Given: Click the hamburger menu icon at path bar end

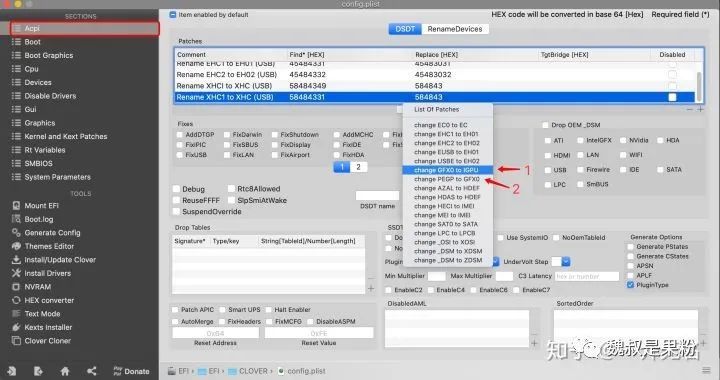Looking at the screenshot, I should 706,370.
